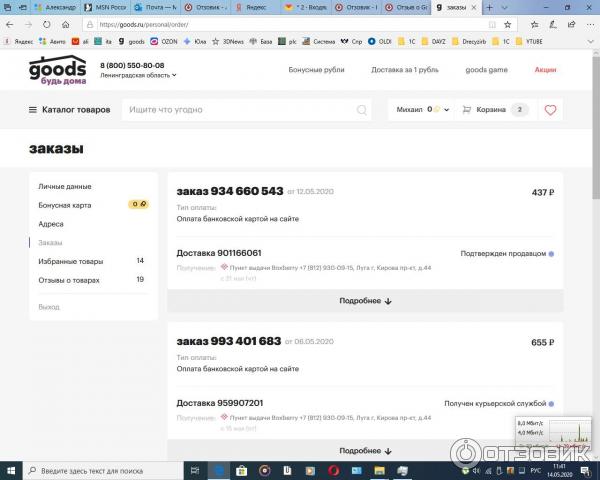Viewport: 600px width, 480px height.
Task: Open Windows Start menu
Action: 10,469
